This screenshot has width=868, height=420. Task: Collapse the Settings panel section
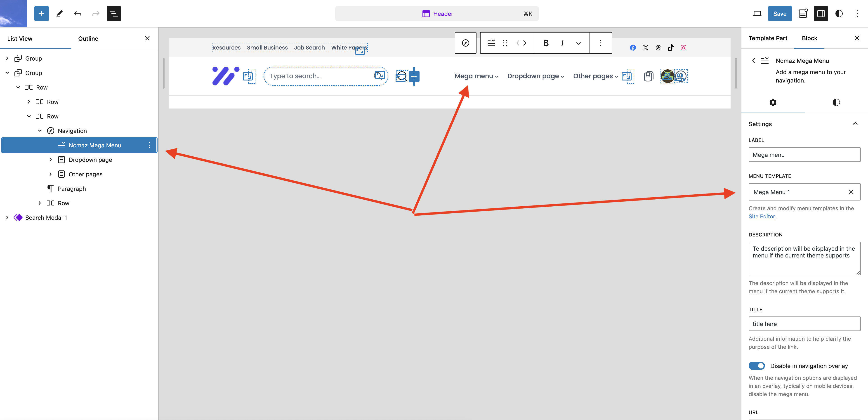[855, 124]
